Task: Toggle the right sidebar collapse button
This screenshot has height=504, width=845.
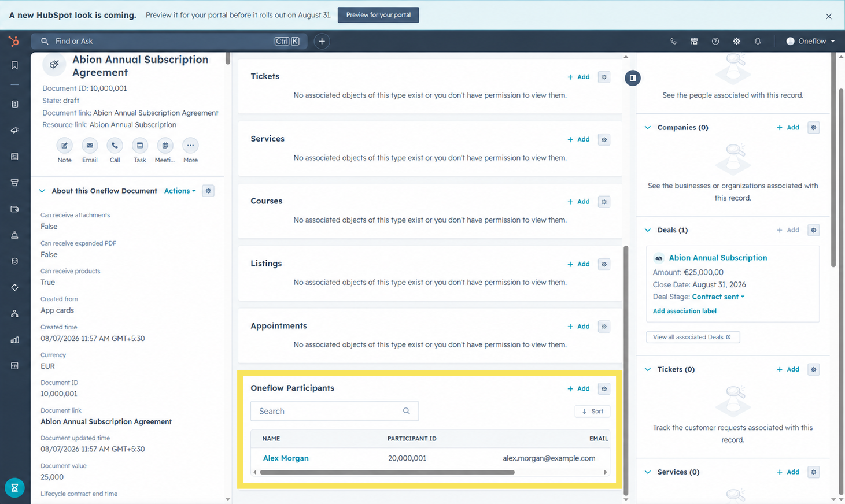Action: click(x=633, y=78)
